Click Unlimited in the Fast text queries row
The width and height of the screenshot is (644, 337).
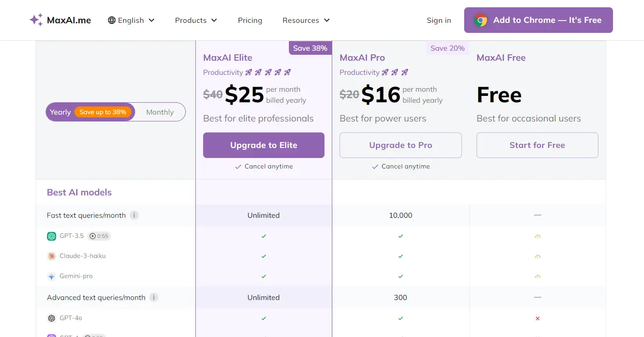pyautogui.click(x=264, y=215)
